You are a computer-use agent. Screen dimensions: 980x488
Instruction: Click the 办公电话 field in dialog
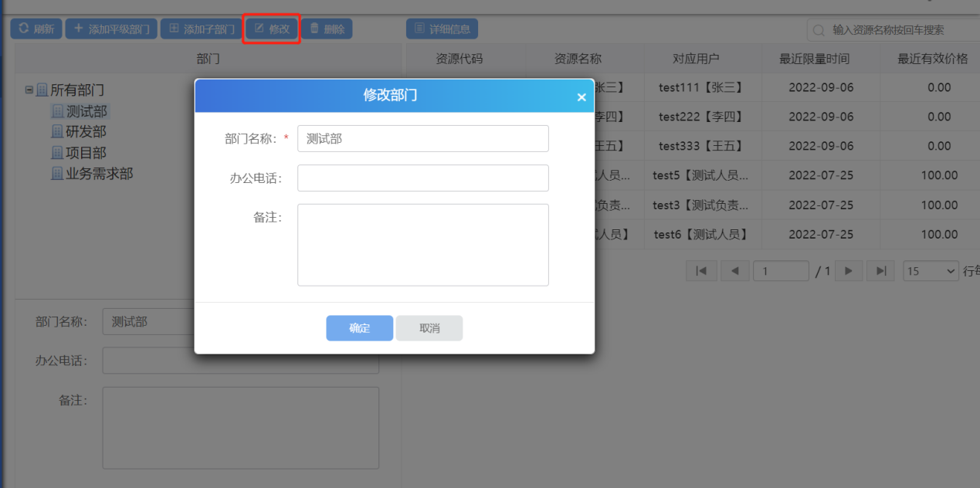422,178
